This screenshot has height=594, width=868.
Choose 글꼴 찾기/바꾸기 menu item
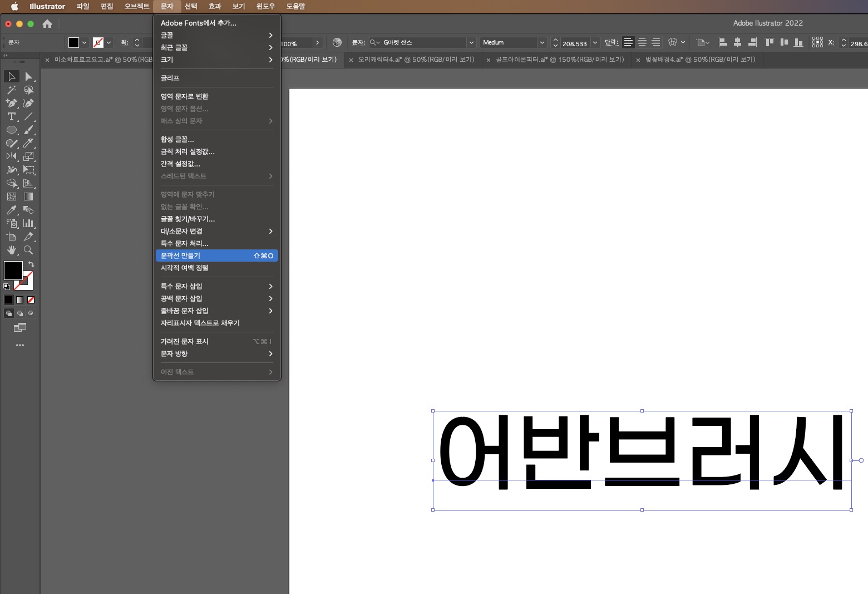click(x=217, y=219)
